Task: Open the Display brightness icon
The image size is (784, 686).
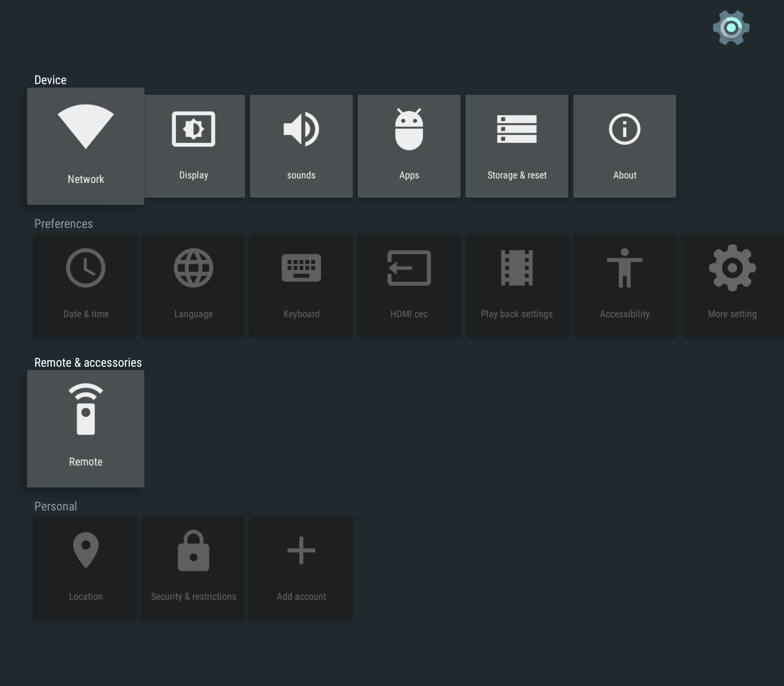Action: pos(194,129)
